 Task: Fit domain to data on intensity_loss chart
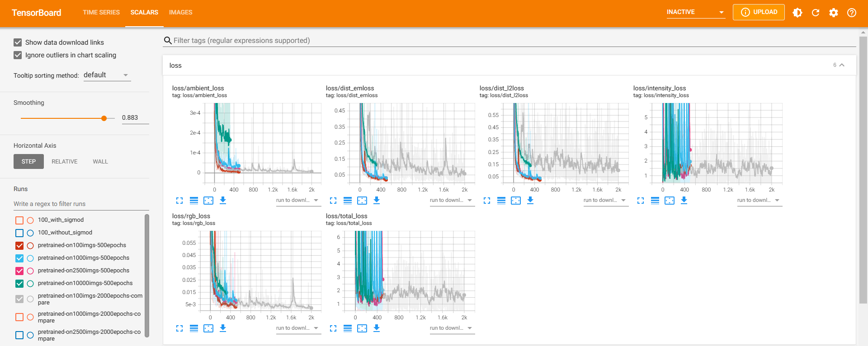(x=670, y=201)
